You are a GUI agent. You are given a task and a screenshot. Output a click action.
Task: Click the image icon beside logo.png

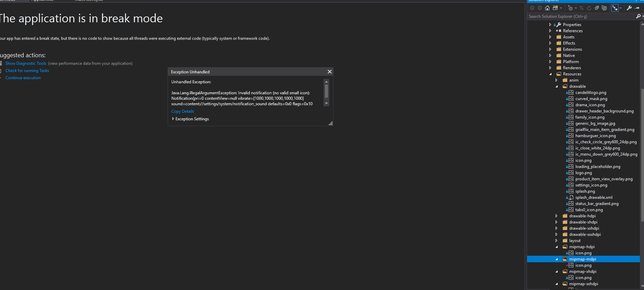point(571,173)
